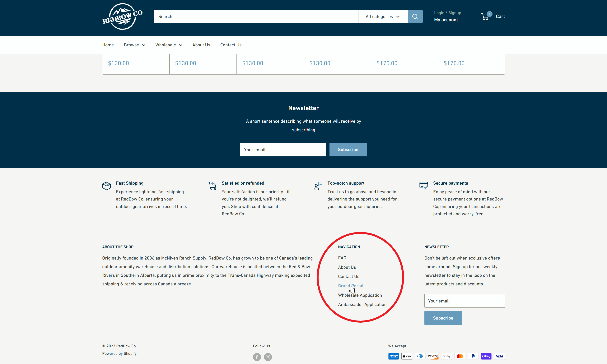Click the Wholesale Application navigation item
Screen dimensions: 607x364
click(x=360, y=295)
